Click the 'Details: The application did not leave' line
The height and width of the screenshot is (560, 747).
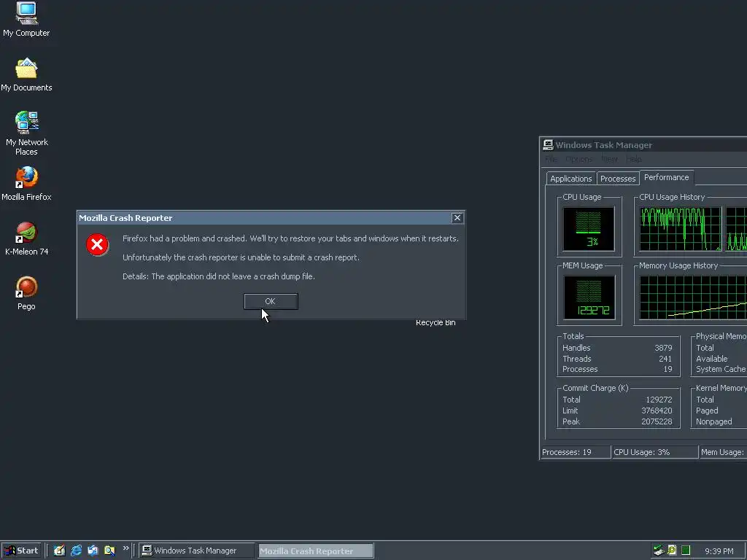[x=219, y=276]
